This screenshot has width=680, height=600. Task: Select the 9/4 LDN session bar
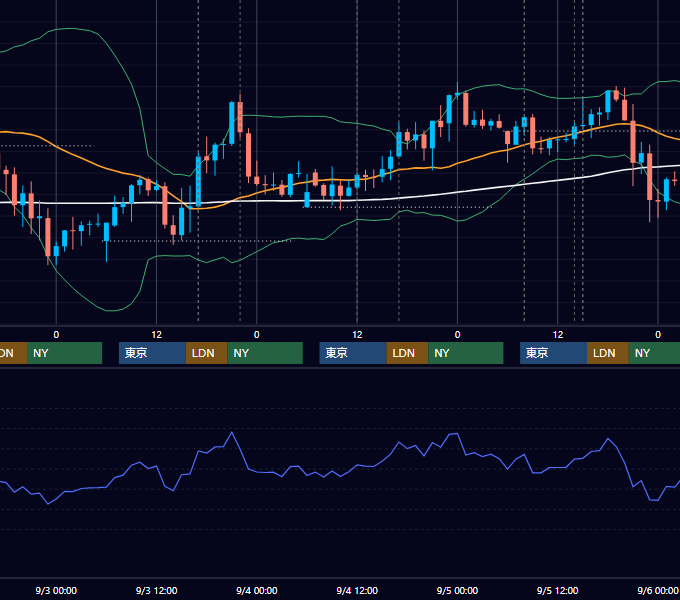407,353
